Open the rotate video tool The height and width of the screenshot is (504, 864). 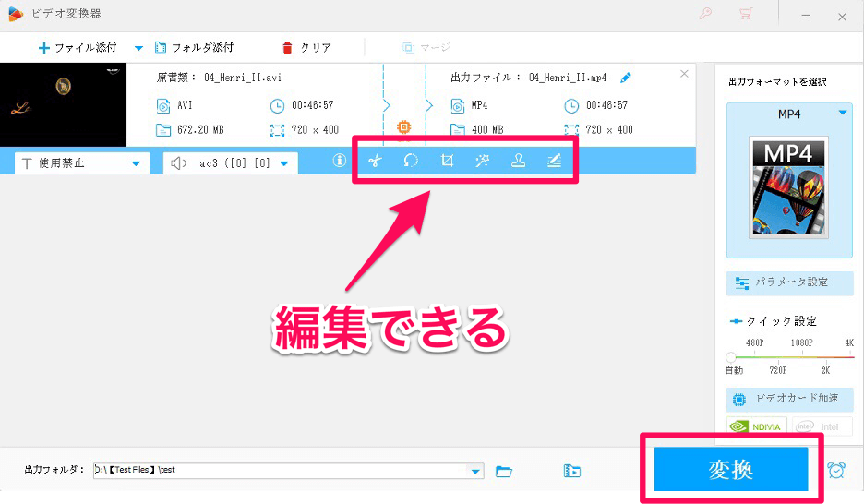[x=411, y=161]
